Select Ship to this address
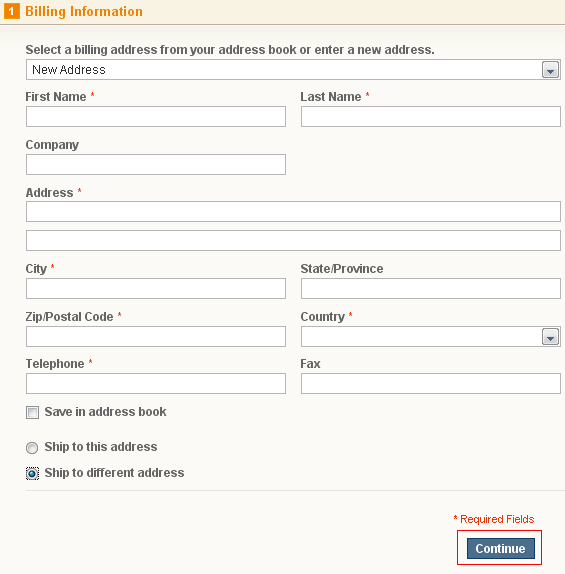This screenshot has width=565, height=574. click(32, 447)
